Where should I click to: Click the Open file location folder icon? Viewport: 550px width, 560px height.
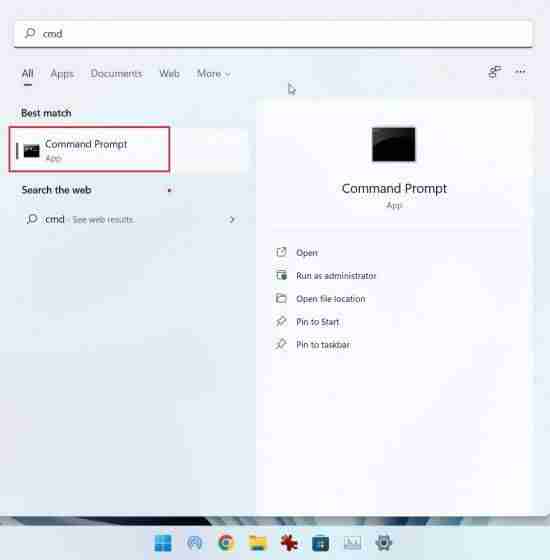281,298
